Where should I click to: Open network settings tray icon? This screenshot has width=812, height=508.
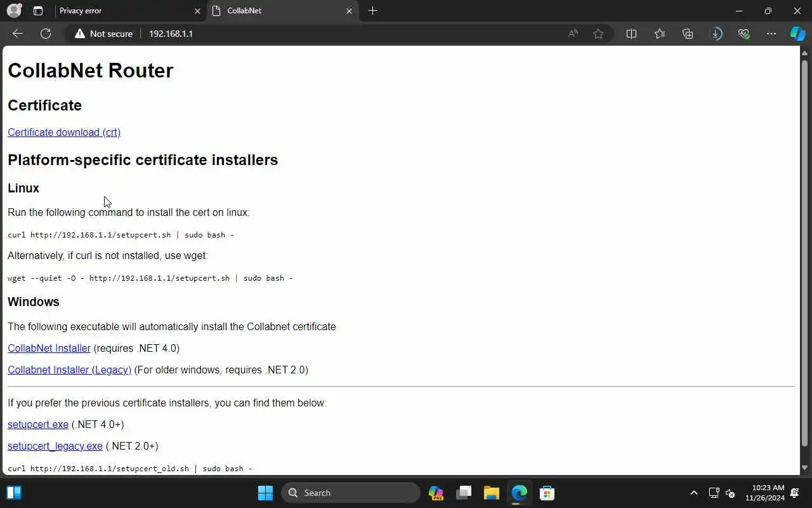[x=714, y=493]
